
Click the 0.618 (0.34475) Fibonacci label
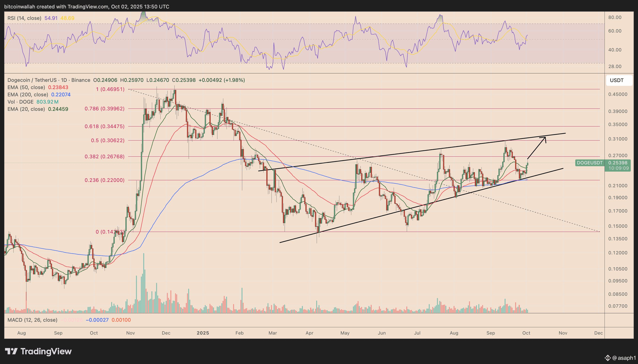(104, 126)
